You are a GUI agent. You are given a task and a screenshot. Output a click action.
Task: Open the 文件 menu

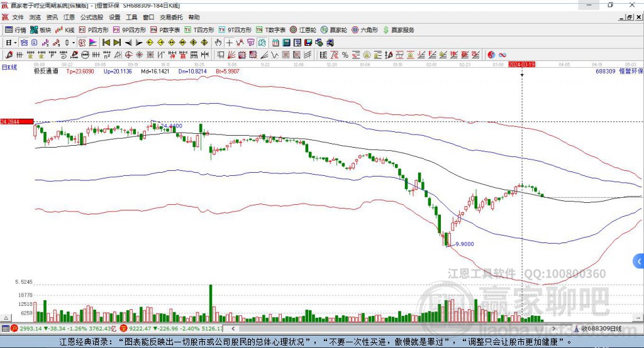tap(18, 17)
